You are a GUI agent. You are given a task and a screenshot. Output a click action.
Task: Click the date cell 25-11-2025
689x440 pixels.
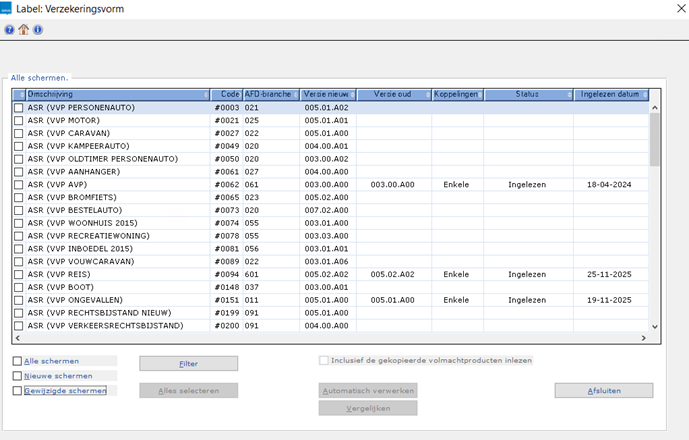pyautogui.click(x=609, y=274)
